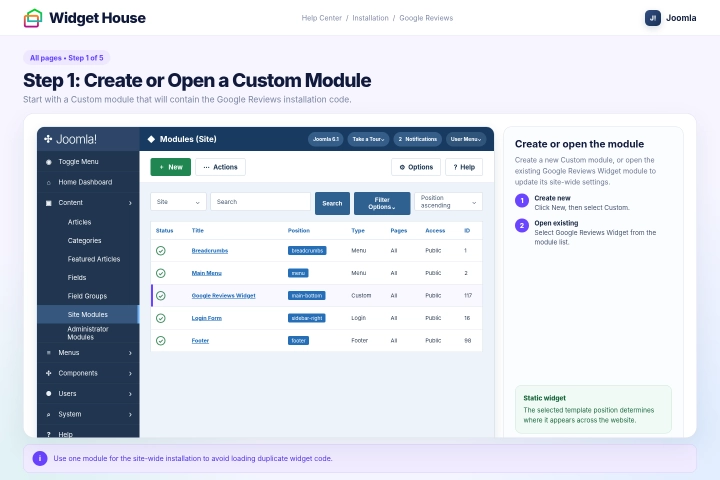
Task: Click the Widget House logo icon
Action: tap(33, 18)
